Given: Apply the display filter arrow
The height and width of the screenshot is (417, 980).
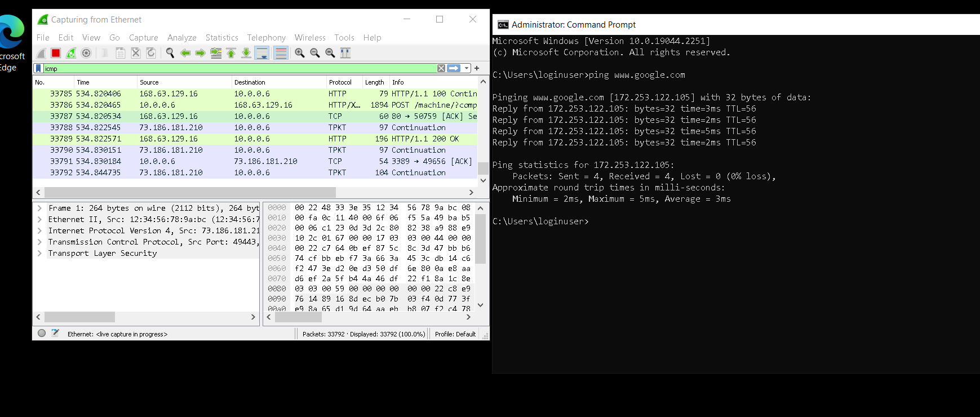Looking at the screenshot, I should (x=454, y=68).
